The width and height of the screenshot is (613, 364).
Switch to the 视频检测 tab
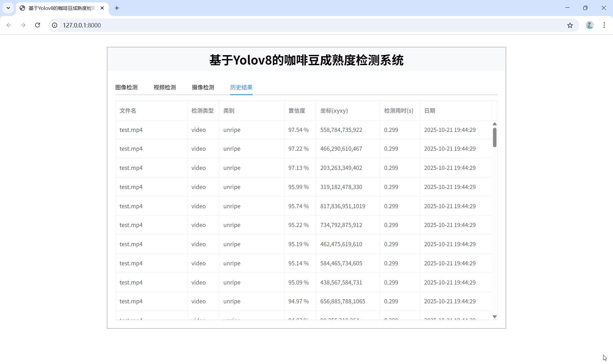(165, 87)
